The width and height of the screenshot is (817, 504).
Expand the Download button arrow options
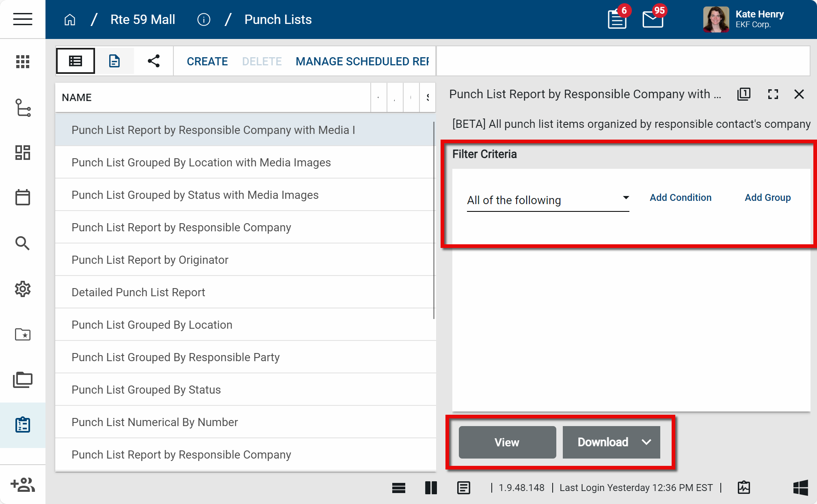click(x=646, y=442)
